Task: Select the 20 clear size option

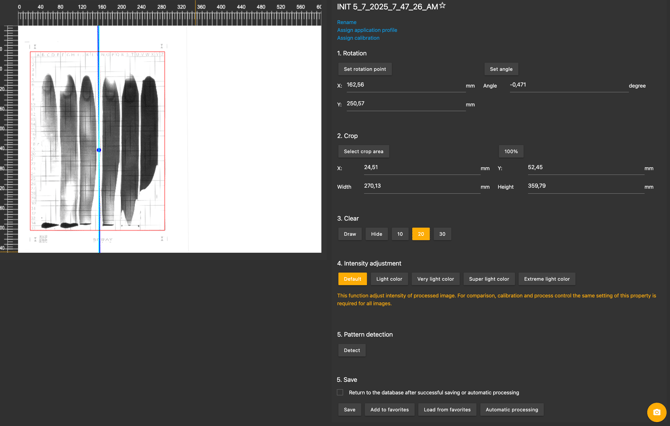Action: (420, 234)
